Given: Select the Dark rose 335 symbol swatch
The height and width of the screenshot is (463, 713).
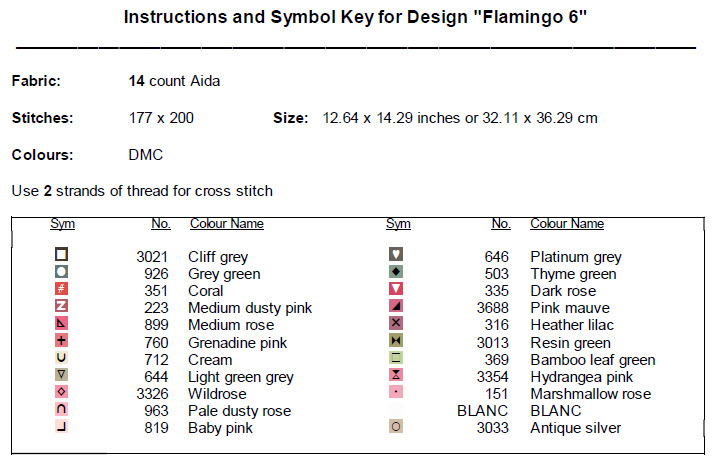Looking at the screenshot, I should [396, 290].
